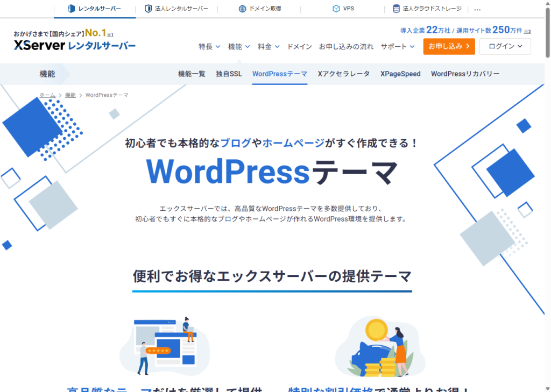Viewport: 551px width, 392px height.
Task: Click the ※3 footnote link
Action: point(527,31)
